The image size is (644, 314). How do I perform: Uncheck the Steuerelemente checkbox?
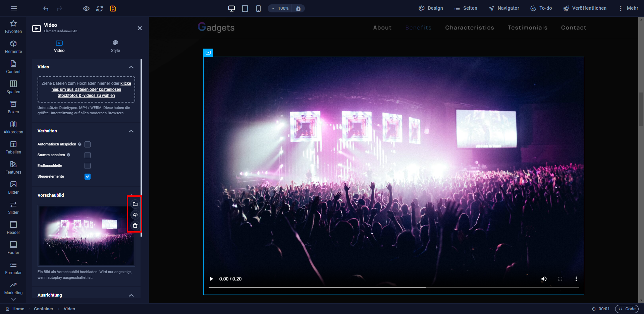(x=88, y=177)
